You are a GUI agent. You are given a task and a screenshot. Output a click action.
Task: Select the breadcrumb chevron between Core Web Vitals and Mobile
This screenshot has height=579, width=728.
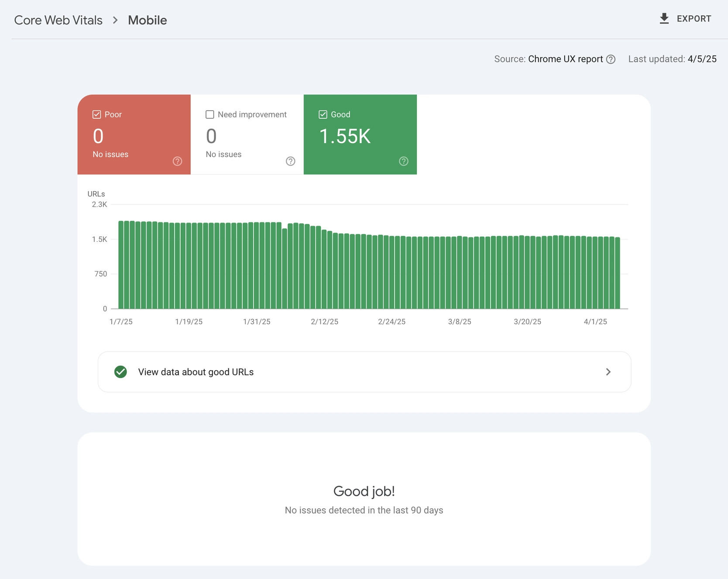click(115, 20)
